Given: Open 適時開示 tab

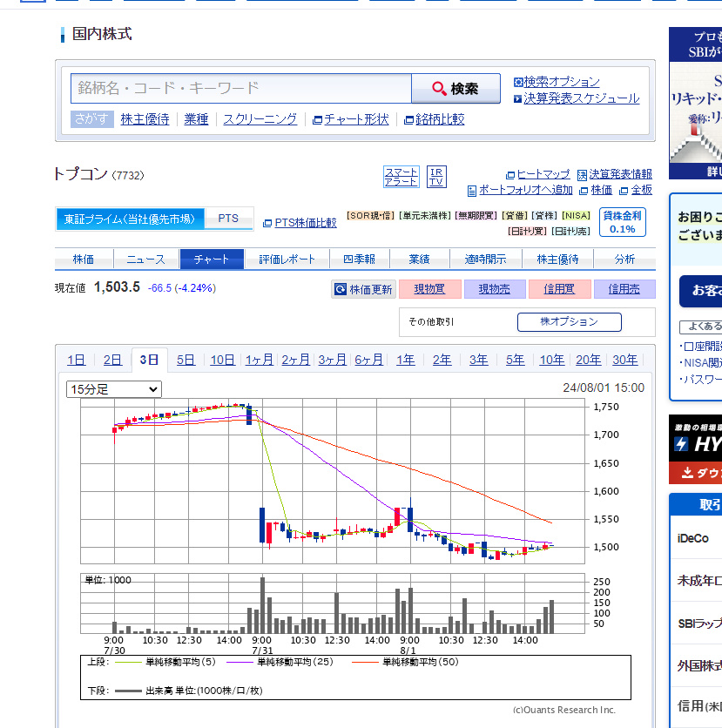Looking at the screenshot, I should (x=486, y=260).
